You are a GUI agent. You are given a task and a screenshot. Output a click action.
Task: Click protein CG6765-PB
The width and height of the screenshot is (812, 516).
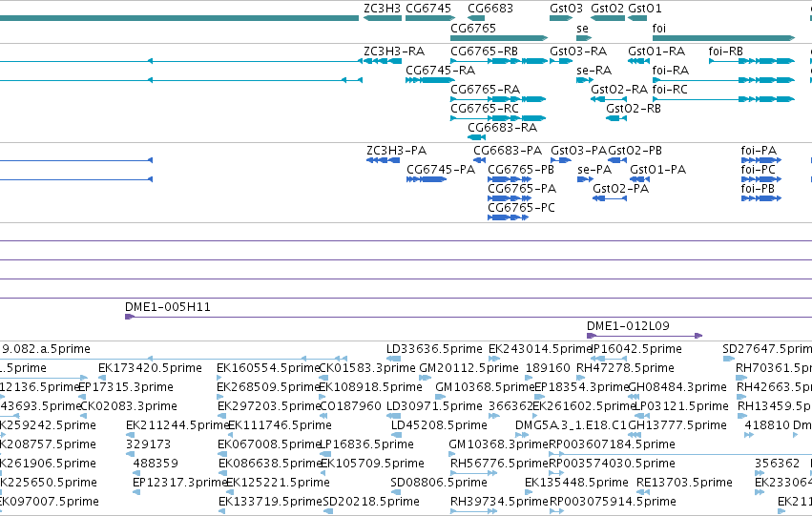pos(521,170)
